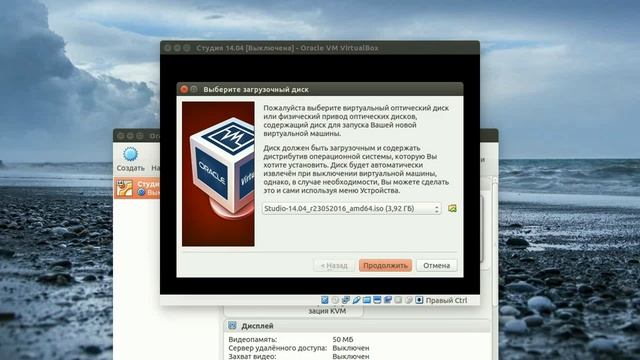640x360 pixels.
Task: Click the VirtualBox cube image in dialog
Action: pyautogui.click(x=218, y=174)
